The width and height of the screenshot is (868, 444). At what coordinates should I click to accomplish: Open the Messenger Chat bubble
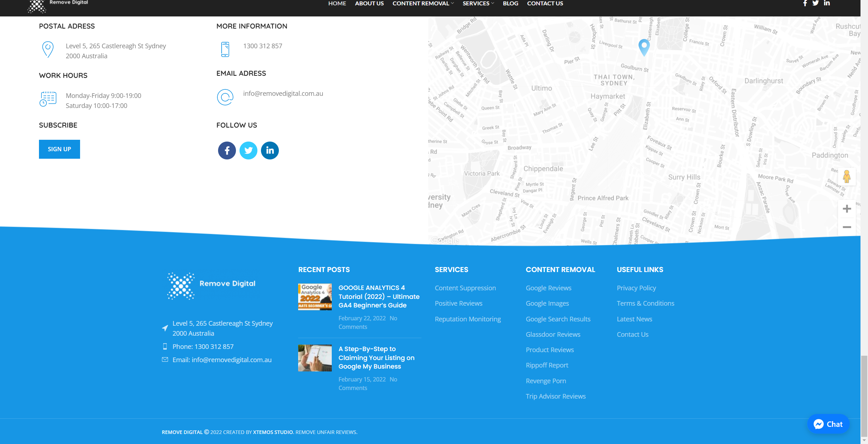click(x=828, y=424)
